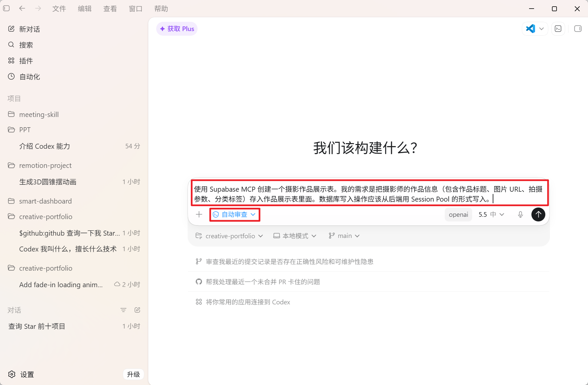
Task: Go forward with the right arrow
Action: 38,9
